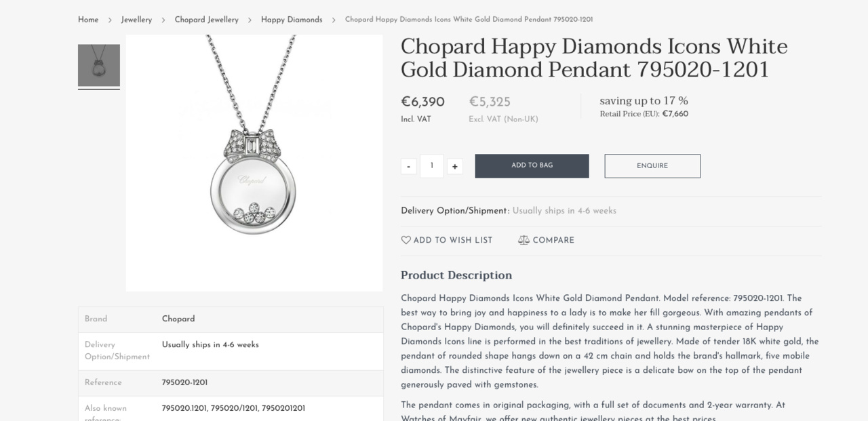Screen dimensions: 868x421
Task: Click the chevron after Jewellery breadcrumb
Action: coord(163,20)
